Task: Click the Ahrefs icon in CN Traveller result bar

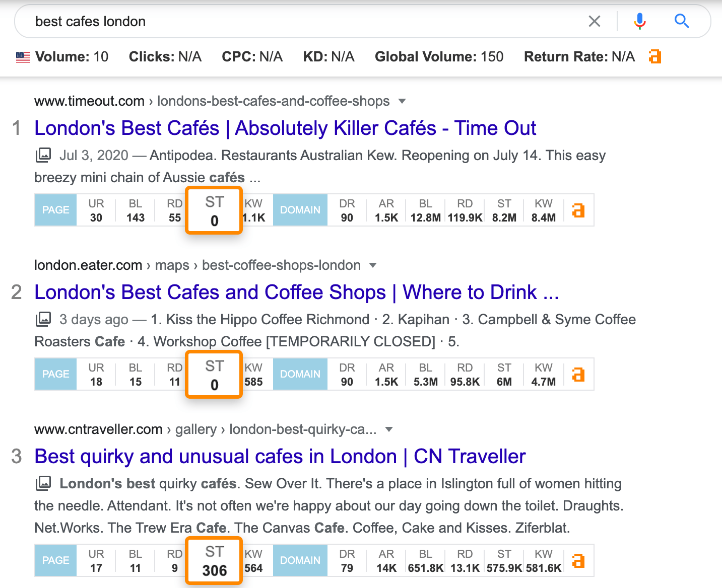Action: coord(578,560)
